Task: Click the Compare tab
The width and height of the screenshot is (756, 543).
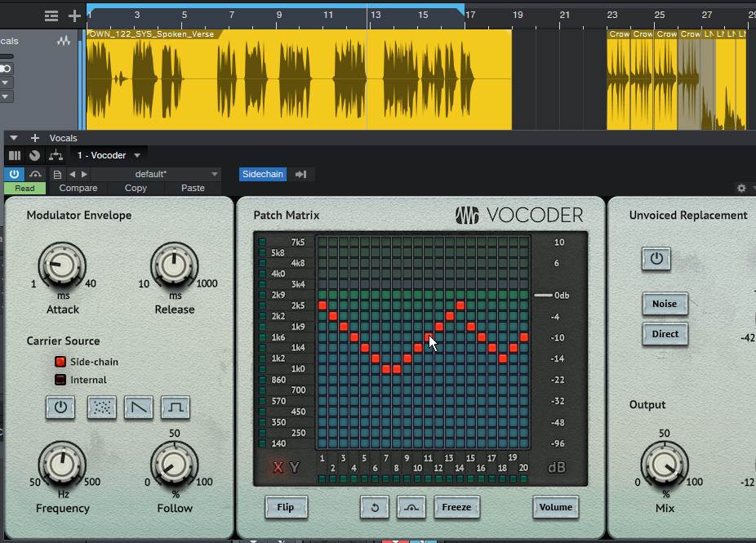Action: (78, 188)
